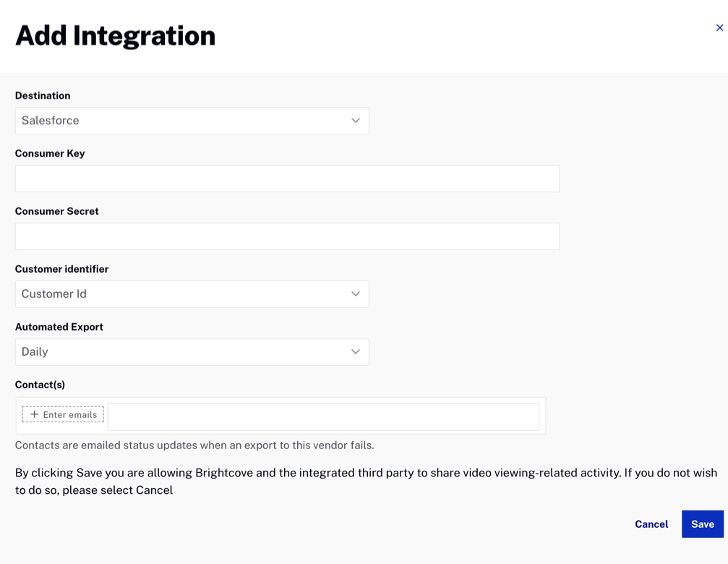Change the Customer Id identifier selection

[192, 294]
